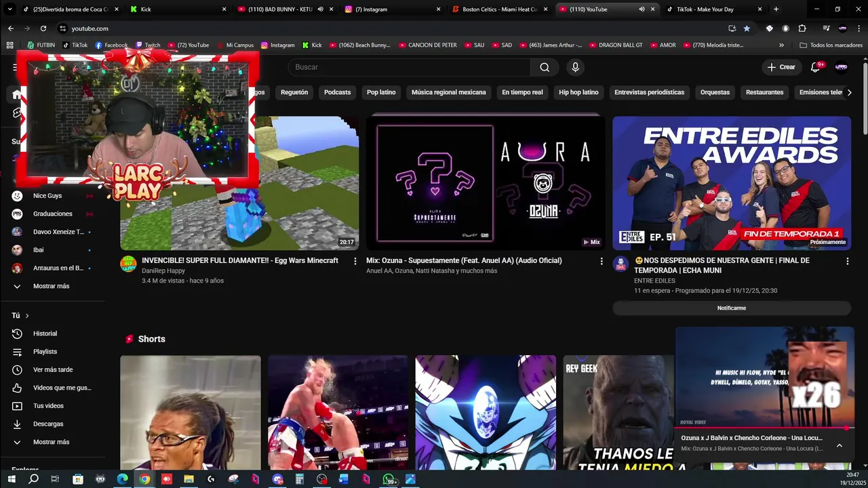Open Word from taskbar

pos(344,479)
